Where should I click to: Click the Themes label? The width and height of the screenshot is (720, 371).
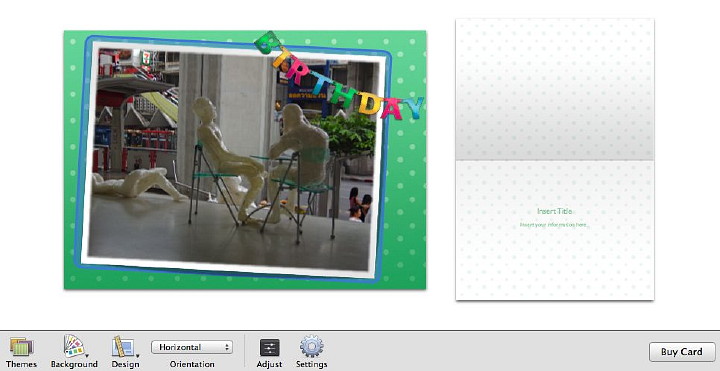pos(21,364)
